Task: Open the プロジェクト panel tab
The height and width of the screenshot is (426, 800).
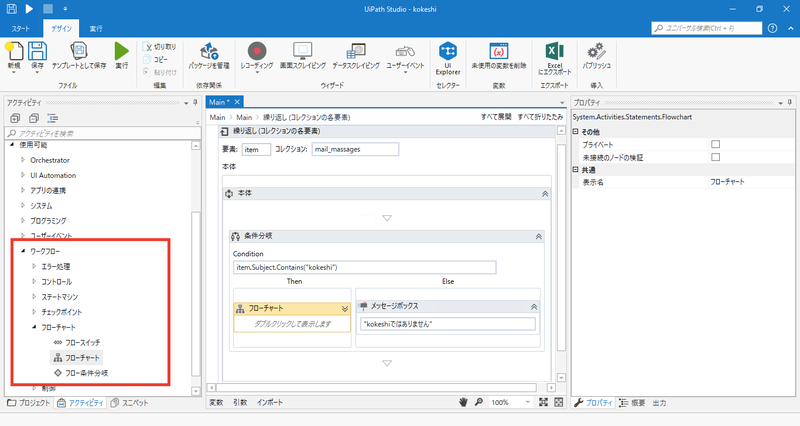Action: 28,403
